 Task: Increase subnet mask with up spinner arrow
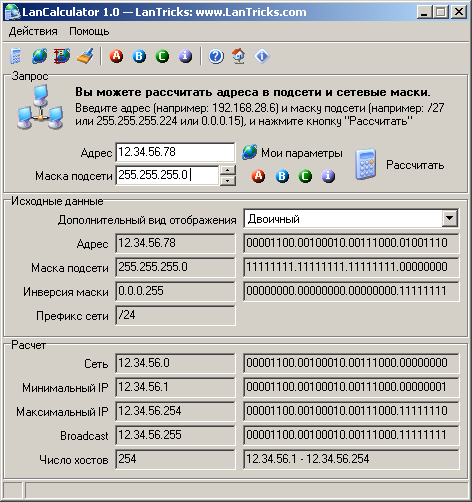[228, 170]
